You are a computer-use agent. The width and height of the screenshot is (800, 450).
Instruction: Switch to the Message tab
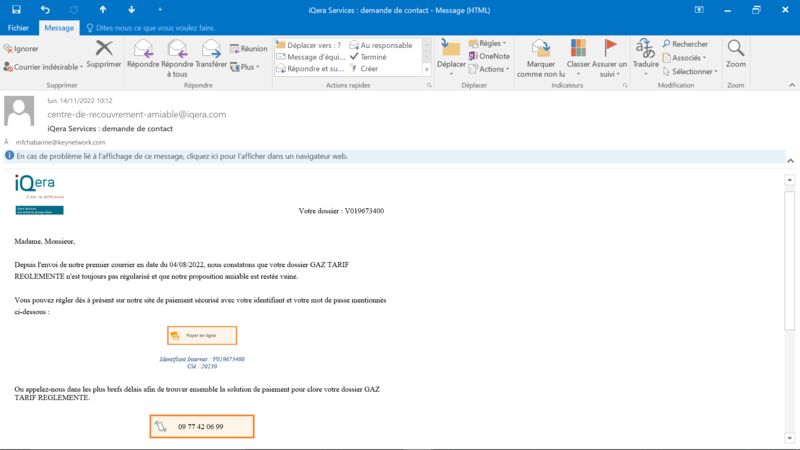(x=59, y=28)
